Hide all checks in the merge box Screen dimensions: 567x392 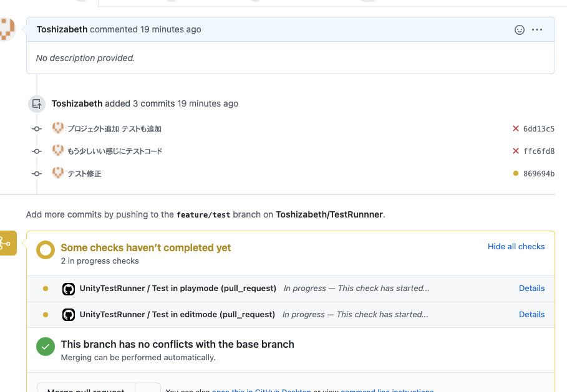coord(516,247)
